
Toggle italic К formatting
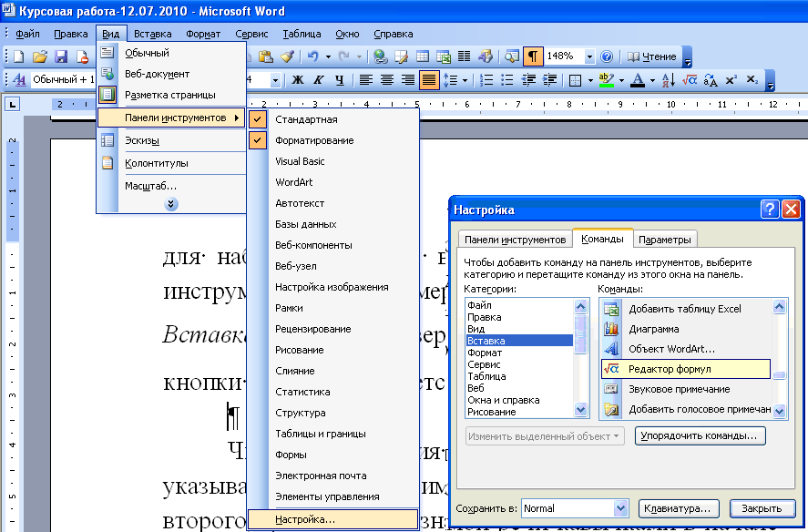click(x=319, y=80)
